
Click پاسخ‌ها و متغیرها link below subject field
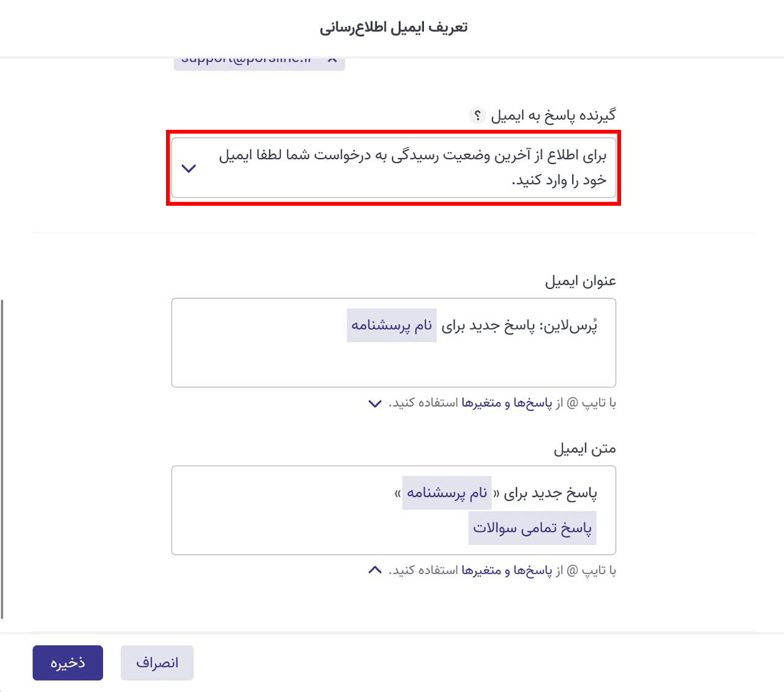pyautogui.click(x=507, y=403)
